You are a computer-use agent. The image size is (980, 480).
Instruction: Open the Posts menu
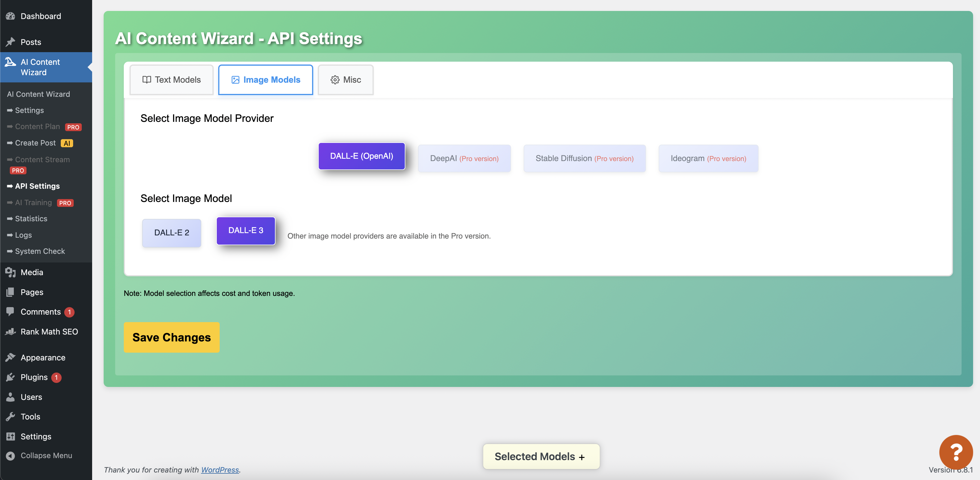46,42
